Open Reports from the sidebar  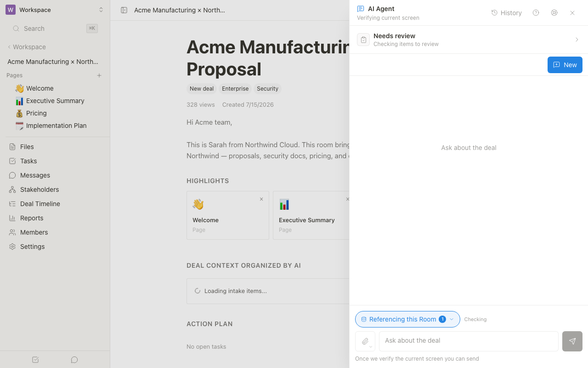pos(55,218)
